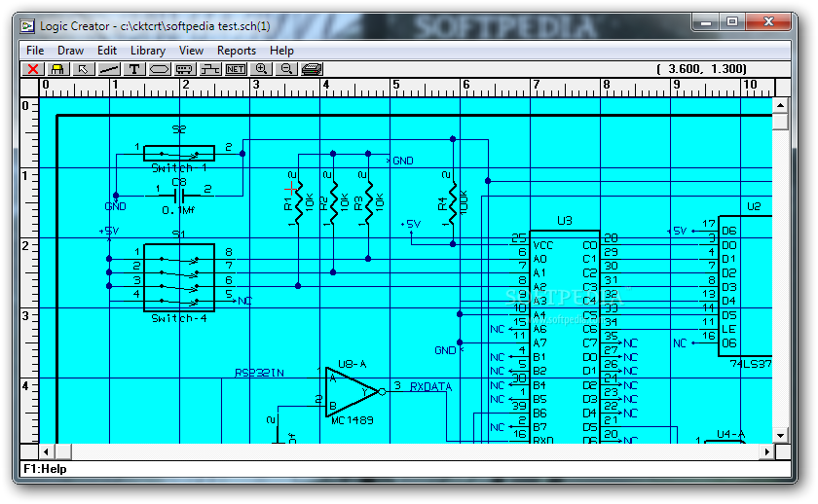Click the vertical ruler mark 2
The width and height of the screenshot is (818, 504).
(25, 245)
